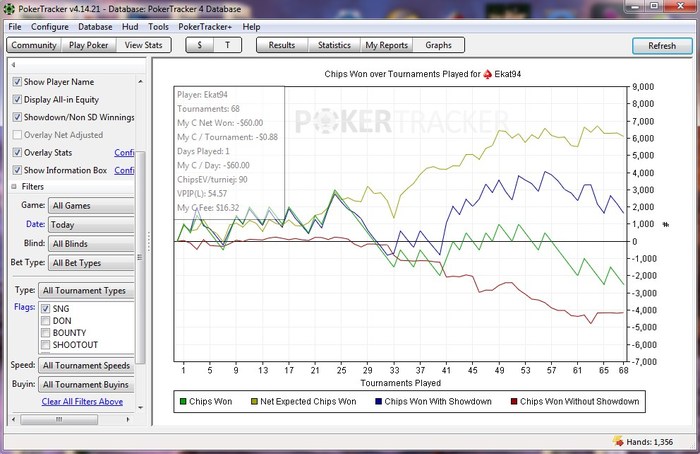This screenshot has width=700, height=454.
Task: Switch to the View Stats tab
Action: pos(143,45)
